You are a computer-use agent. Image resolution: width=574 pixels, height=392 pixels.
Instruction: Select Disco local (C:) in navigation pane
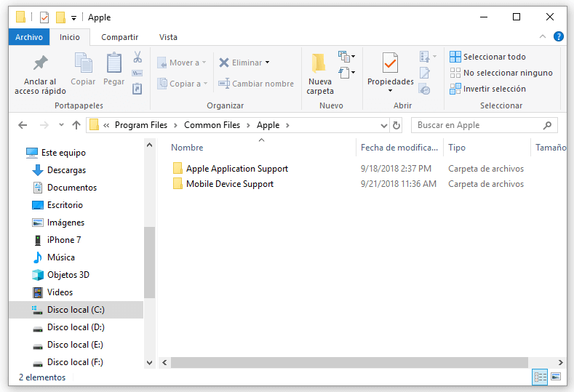(76, 310)
